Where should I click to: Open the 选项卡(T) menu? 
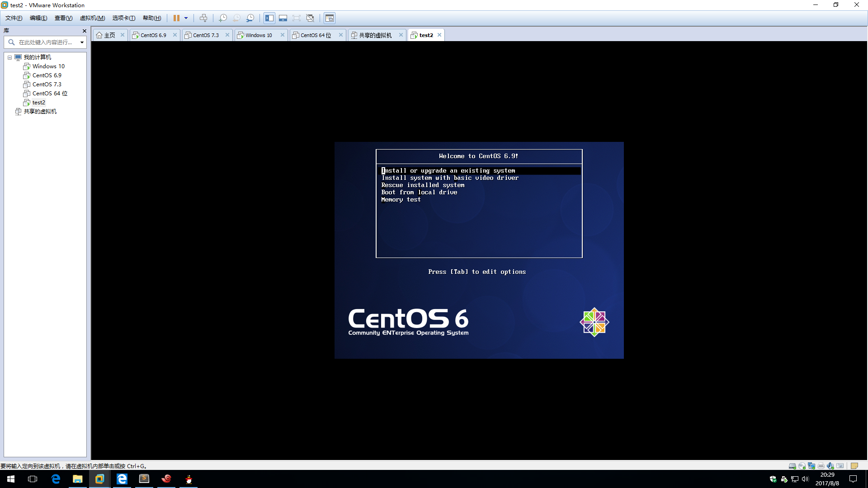point(124,18)
